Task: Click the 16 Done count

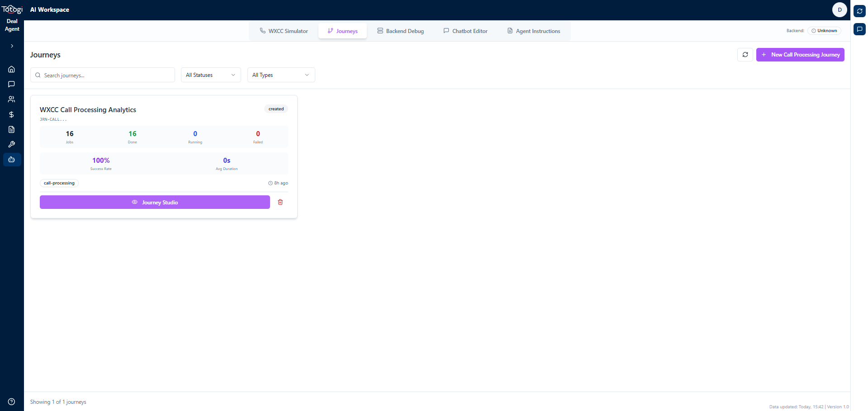Action: click(133, 137)
